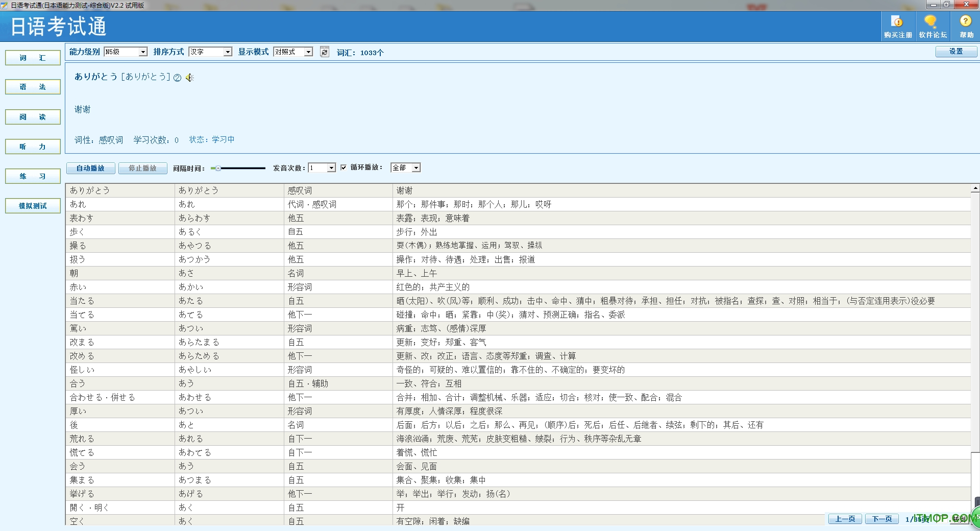980x531 pixels.
Task: Open the loop range 全部 dropdown
Action: click(405, 167)
